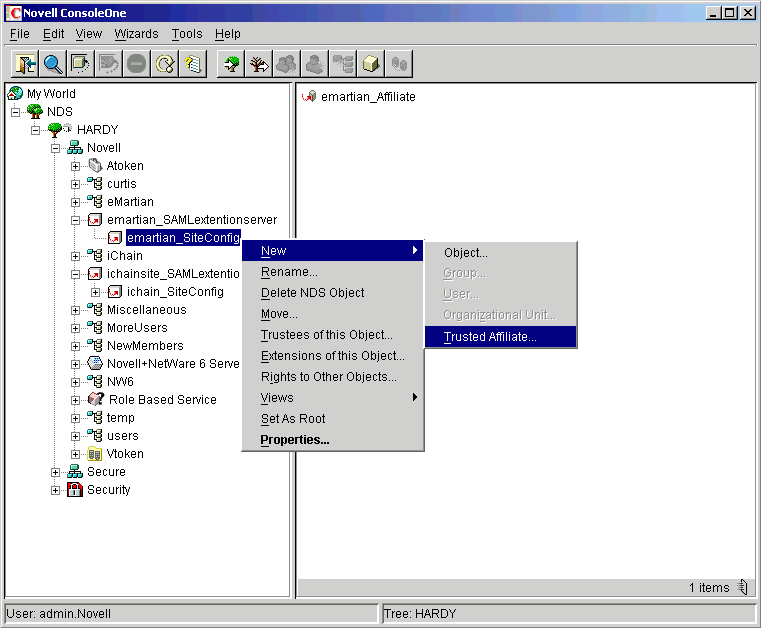Click the green tree with arrow toolbar icon
The image size is (761, 628).
pos(231,64)
